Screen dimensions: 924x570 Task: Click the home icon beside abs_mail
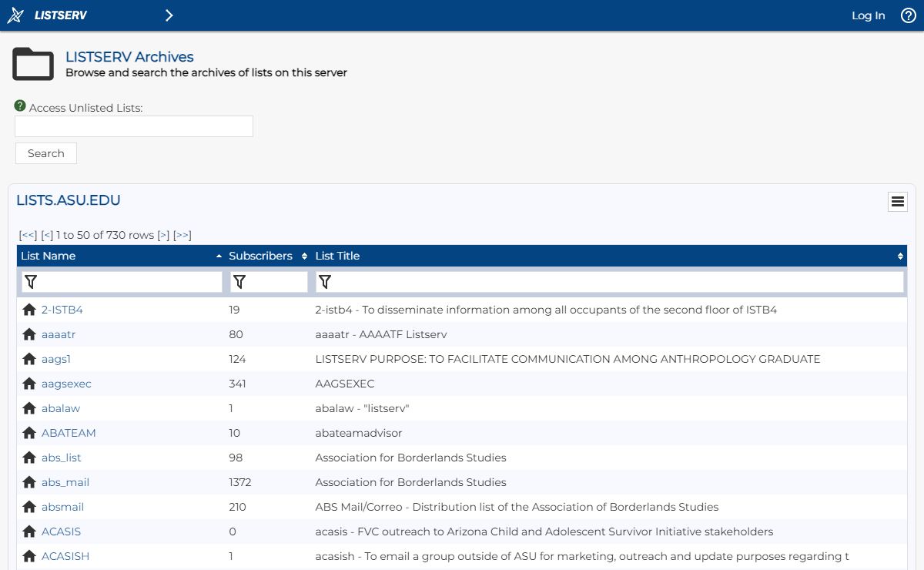[29, 482]
